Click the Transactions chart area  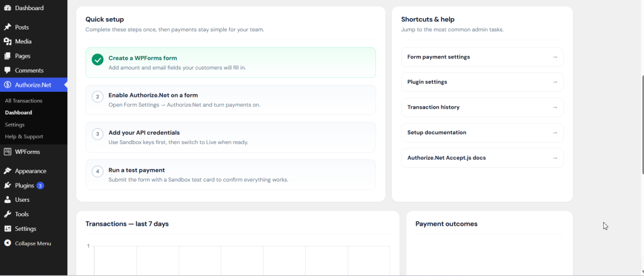(242, 260)
